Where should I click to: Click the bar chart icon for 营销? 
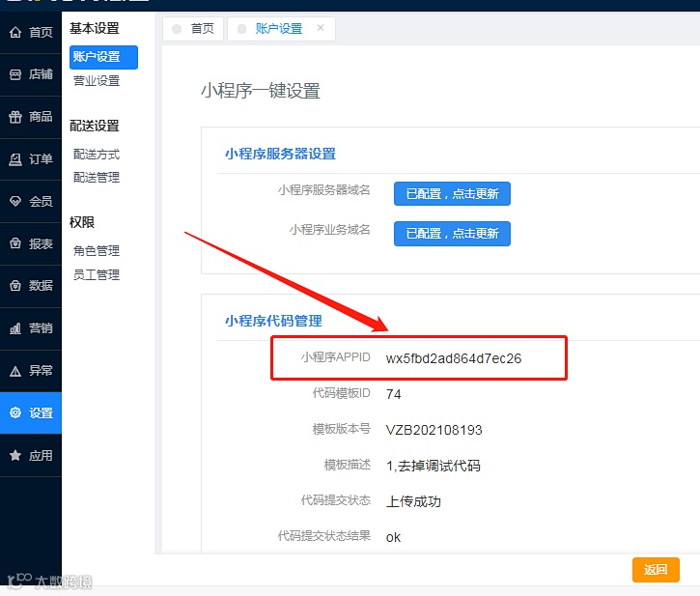click(15, 328)
